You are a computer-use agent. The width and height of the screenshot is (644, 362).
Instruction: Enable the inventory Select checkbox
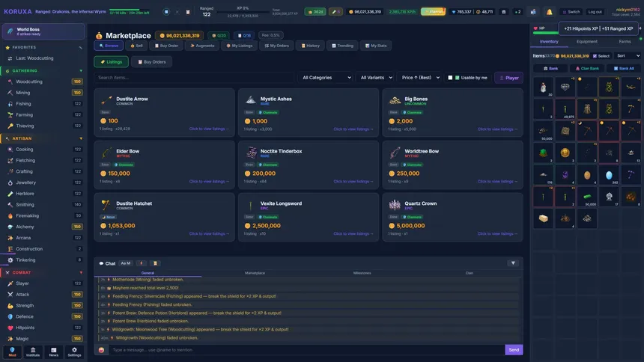[595, 56]
